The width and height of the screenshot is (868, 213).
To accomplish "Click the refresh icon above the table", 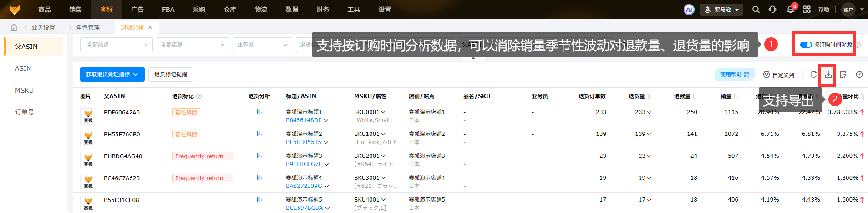I will (813, 74).
